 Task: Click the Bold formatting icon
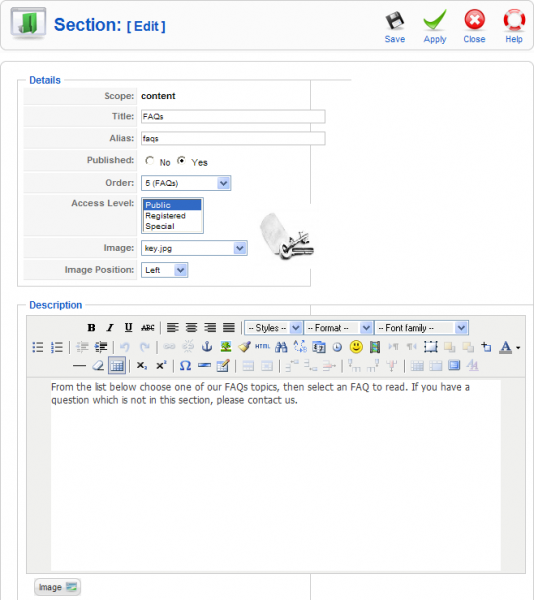tap(91, 328)
